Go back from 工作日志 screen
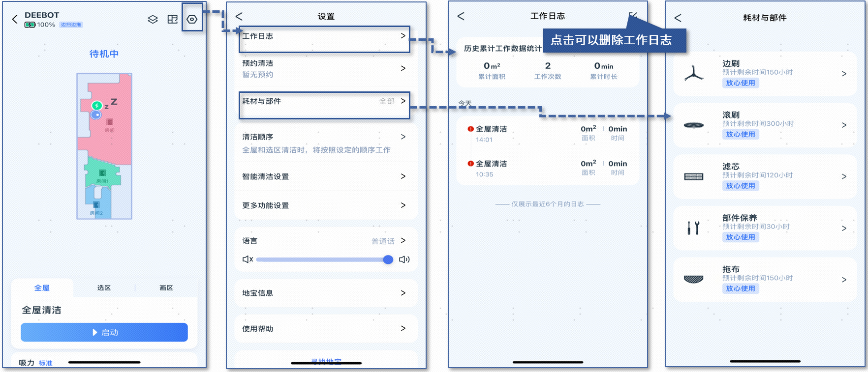 tap(461, 16)
